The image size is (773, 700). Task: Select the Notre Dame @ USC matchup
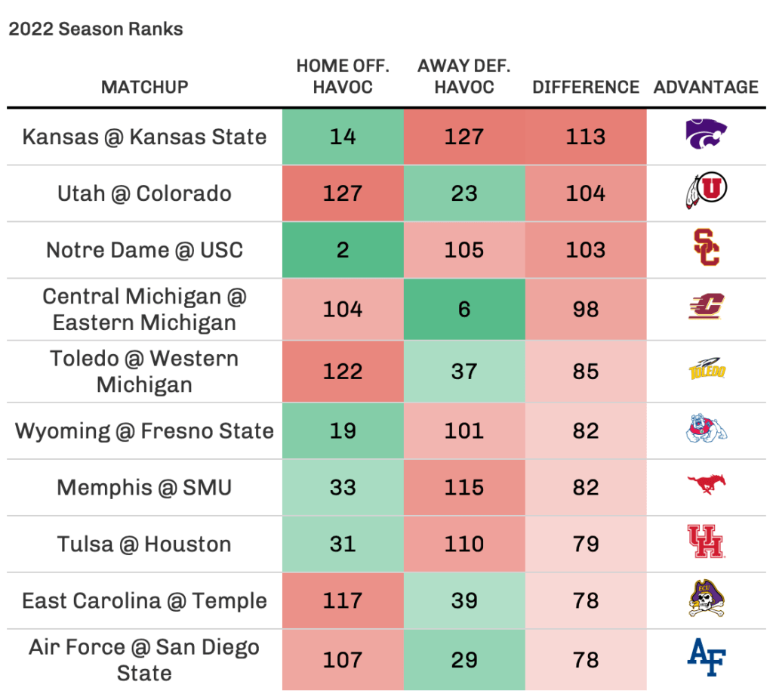pyautogui.click(x=144, y=250)
